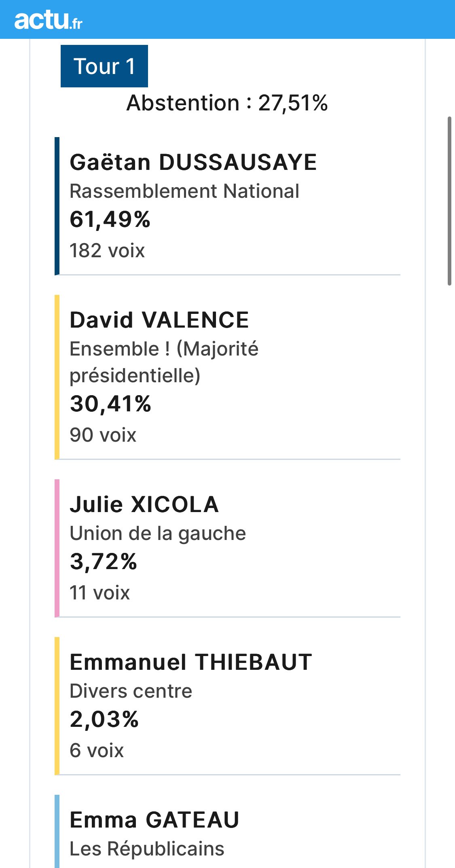The image size is (455, 868).
Task: Click the Rassemblement National party label
Action: pos(184,191)
